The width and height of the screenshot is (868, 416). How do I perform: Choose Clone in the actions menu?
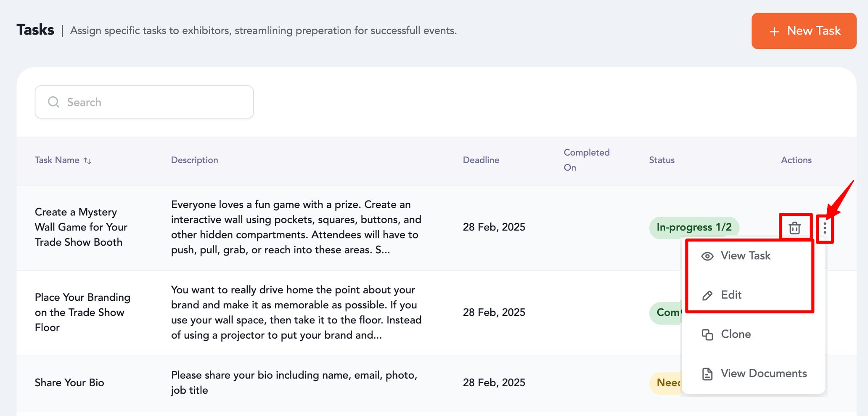pyautogui.click(x=736, y=334)
